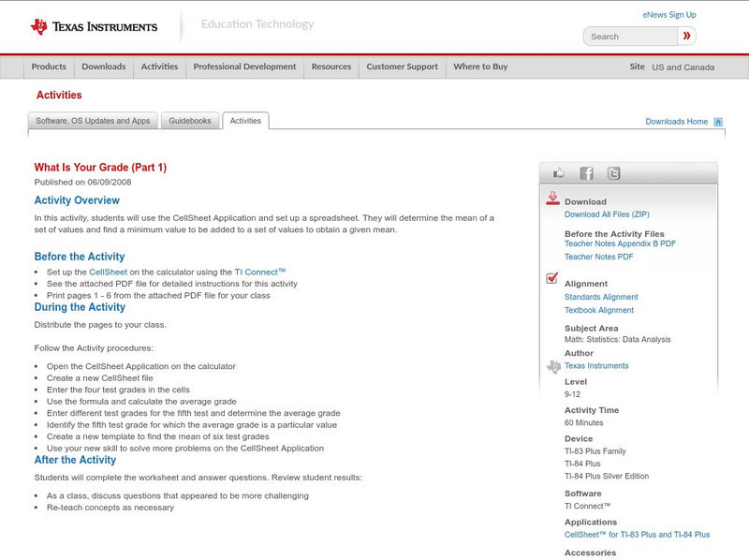Open Teacher Notes PDF
Viewport: 749px width, 560px height.
[598, 257]
